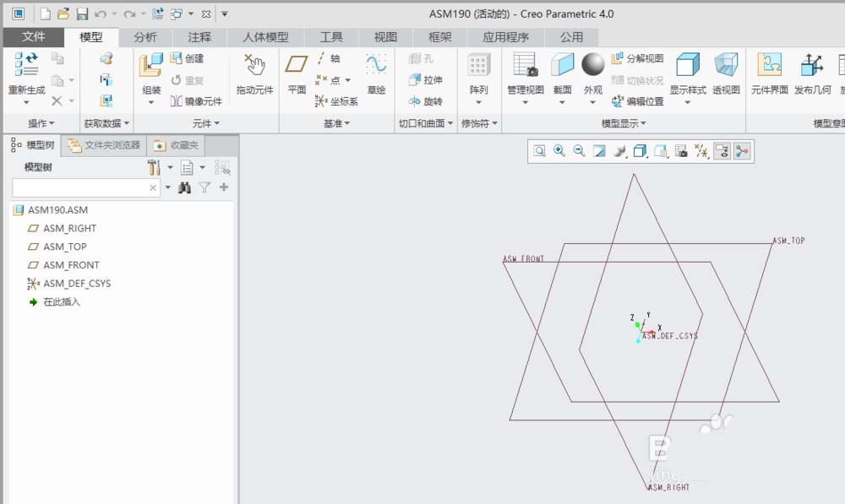This screenshot has height=504, width=845.
Task: Expand the 切口和曲面 group dropdown
Action: point(426,123)
